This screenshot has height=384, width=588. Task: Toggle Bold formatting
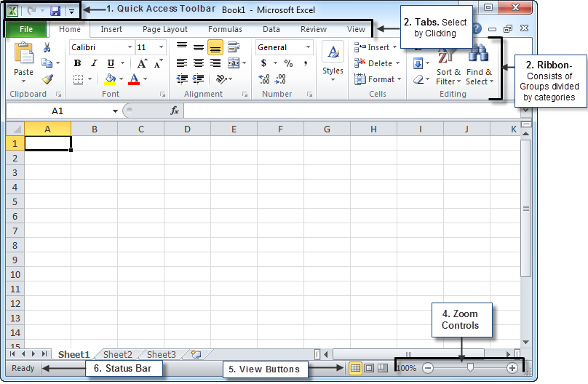[77, 63]
